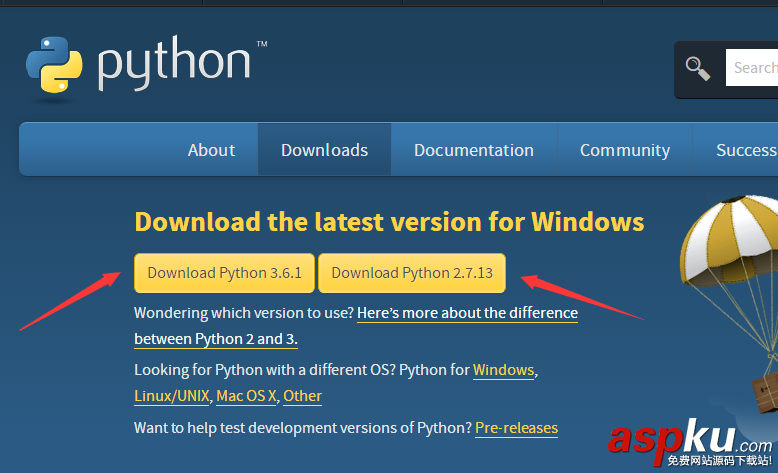Click the 'Other' platforms link
The image size is (778, 473).
302,396
